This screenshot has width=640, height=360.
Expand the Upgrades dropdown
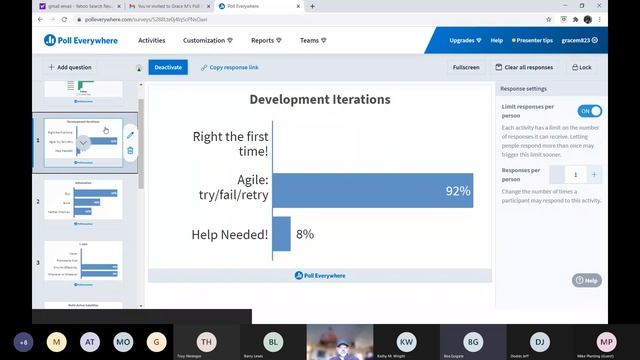465,40
